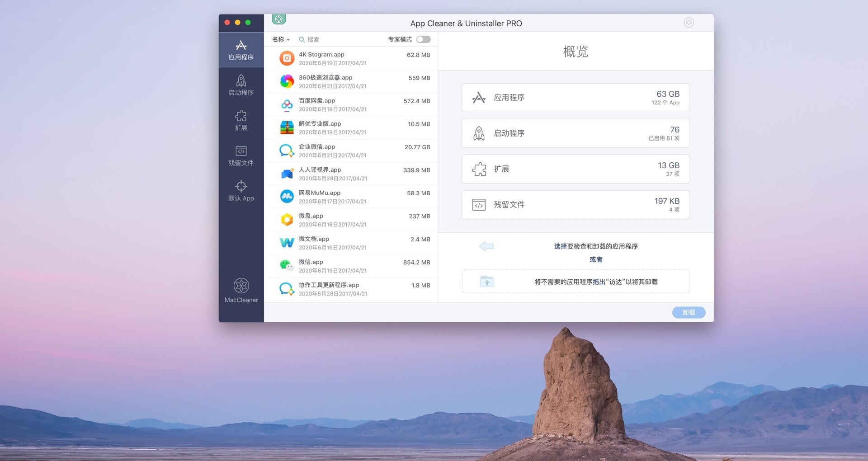Screen dimensions: 868x461
Task: Click the 残留文件 overview card icon
Action: pyautogui.click(x=479, y=204)
